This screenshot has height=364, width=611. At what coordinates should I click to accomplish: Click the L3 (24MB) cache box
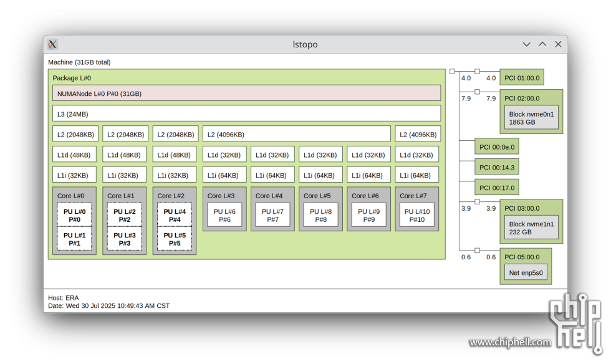pyautogui.click(x=247, y=114)
